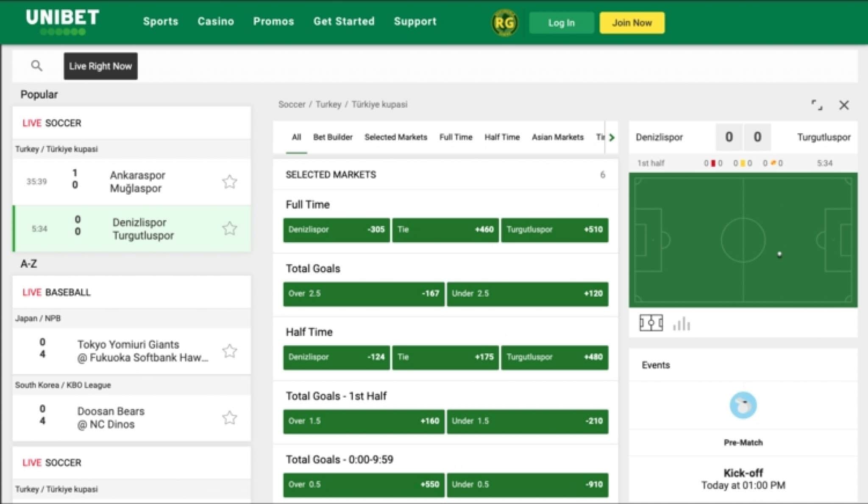
Task: Favorite the Ankaraspor vs Muğlaspor match star
Action: 229,182
